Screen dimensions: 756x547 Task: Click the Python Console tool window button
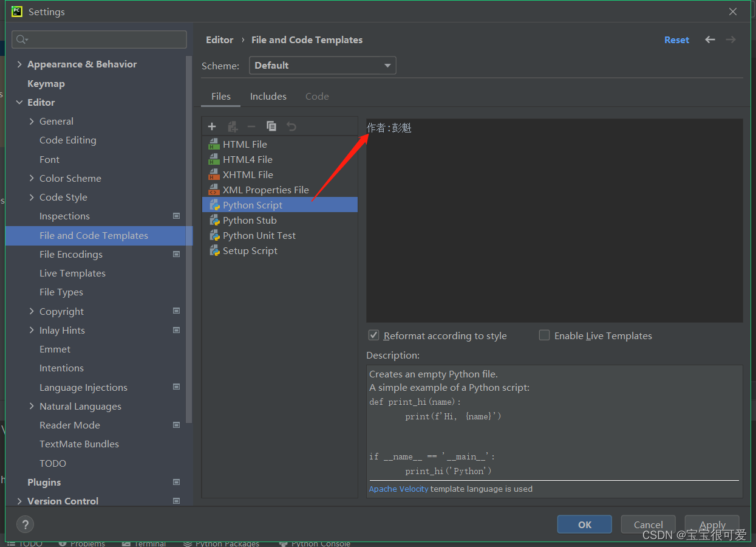pyautogui.click(x=320, y=543)
